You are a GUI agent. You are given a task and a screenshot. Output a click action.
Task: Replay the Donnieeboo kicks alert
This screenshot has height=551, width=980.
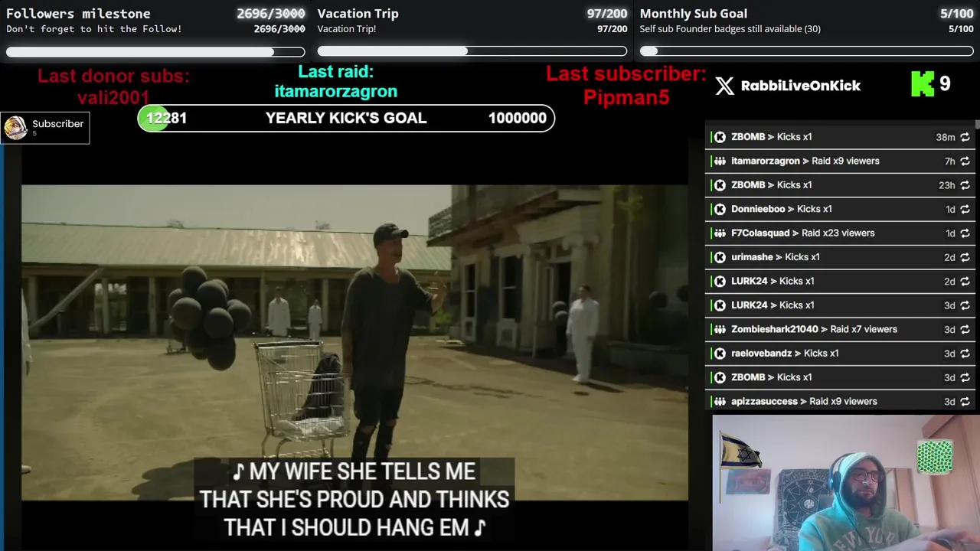tap(965, 209)
